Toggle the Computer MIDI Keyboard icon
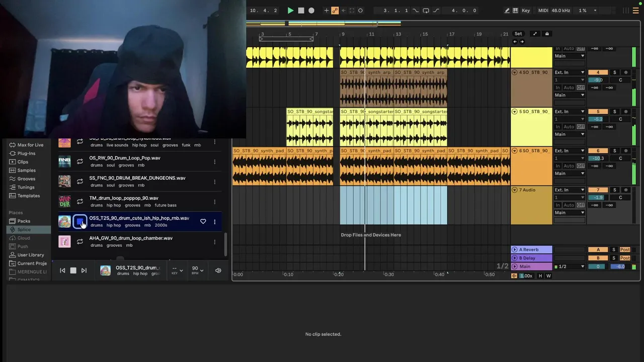 click(x=515, y=11)
